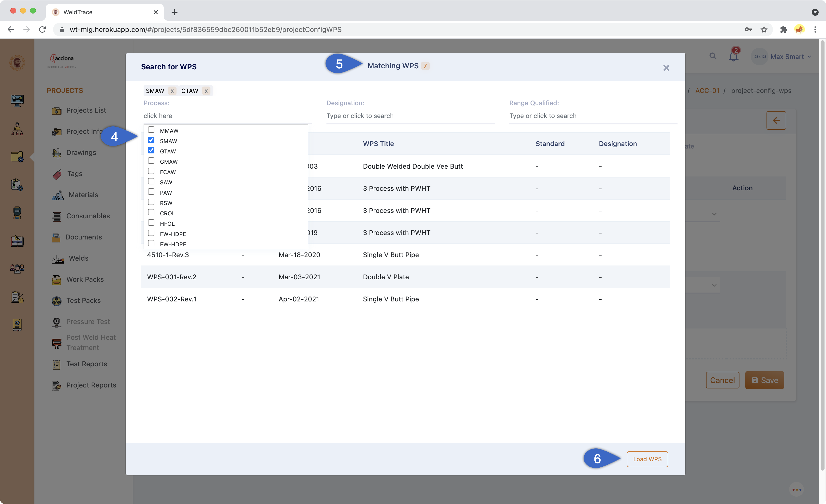This screenshot has width=826, height=504.
Task: Open the drafting board icon in rail
Action: pyautogui.click(x=17, y=241)
